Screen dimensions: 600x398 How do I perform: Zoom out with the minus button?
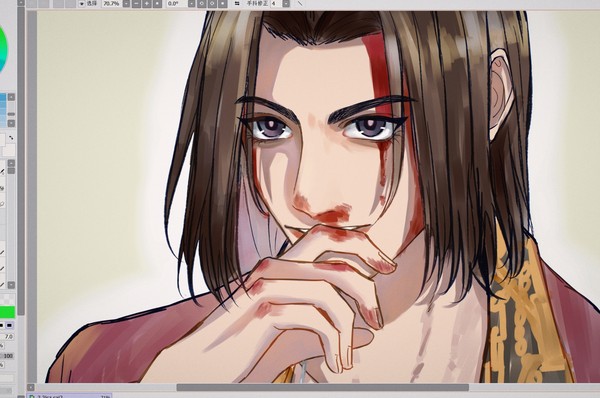point(137,3)
